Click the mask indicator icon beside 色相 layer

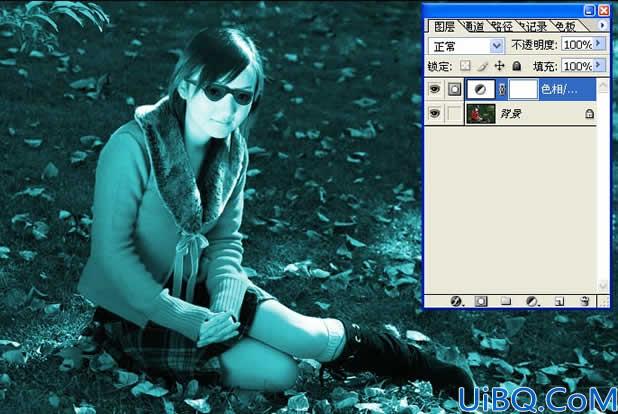click(x=454, y=90)
